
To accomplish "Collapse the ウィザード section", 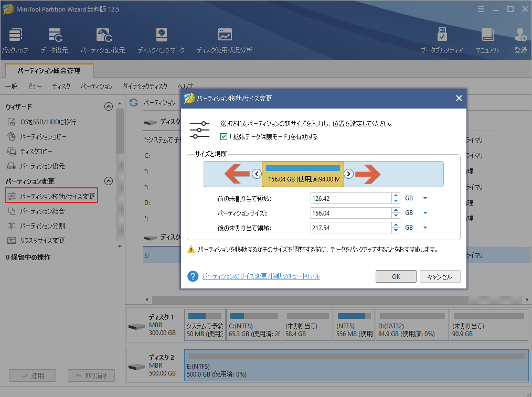I will coord(109,106).
